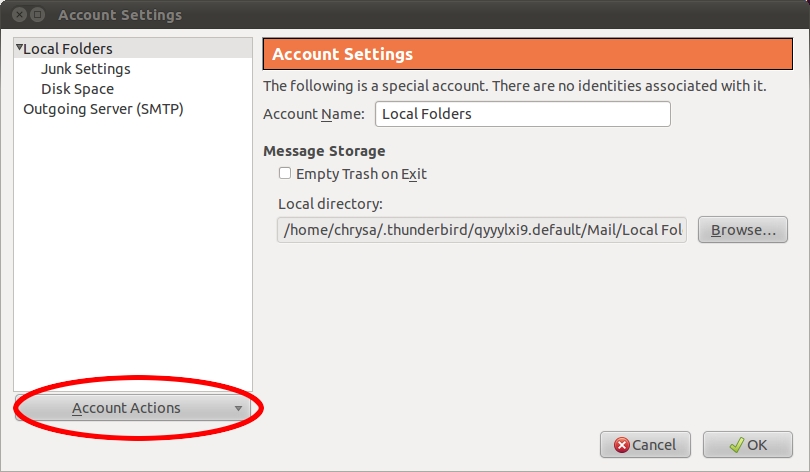Collapse the Local Folders tree triangle
The height and width of the screenshot is (472, 810).
pyautogui.click(x=19, y=48)
